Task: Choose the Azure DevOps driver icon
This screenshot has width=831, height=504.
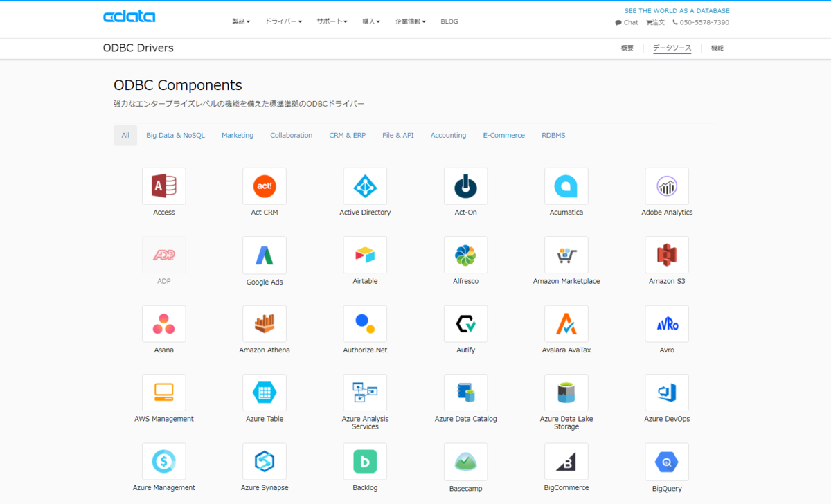Action: (x=667, y=393)
